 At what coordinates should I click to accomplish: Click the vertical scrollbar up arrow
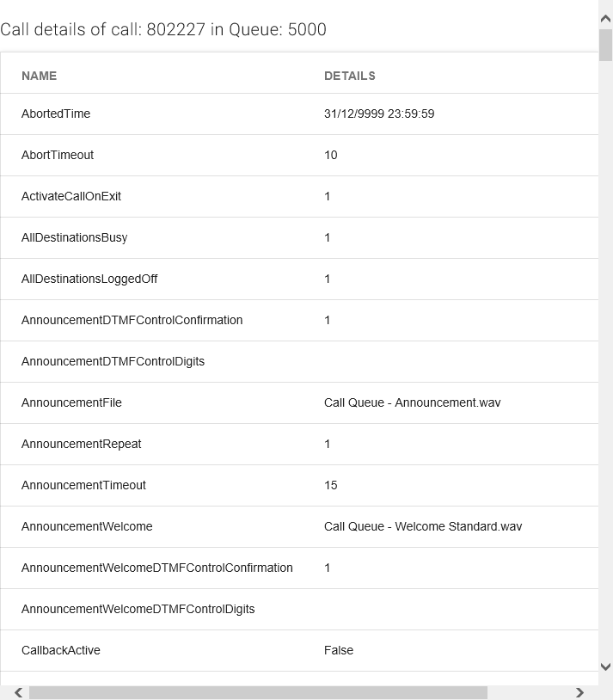pyautogui.click(x=605, y=19)
